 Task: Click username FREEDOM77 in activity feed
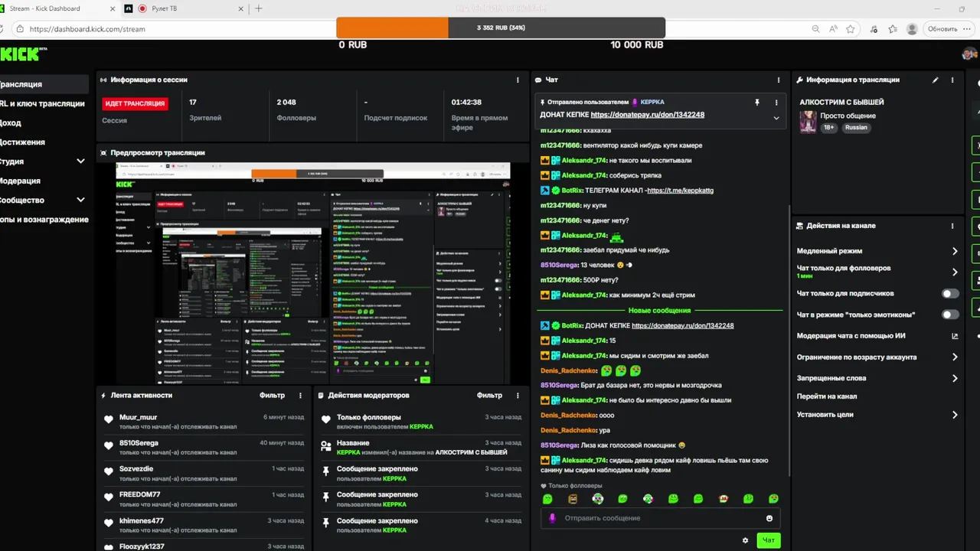139,494
